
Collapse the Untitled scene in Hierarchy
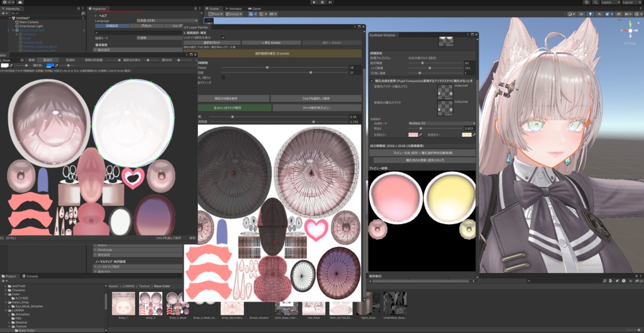(10, 18)
